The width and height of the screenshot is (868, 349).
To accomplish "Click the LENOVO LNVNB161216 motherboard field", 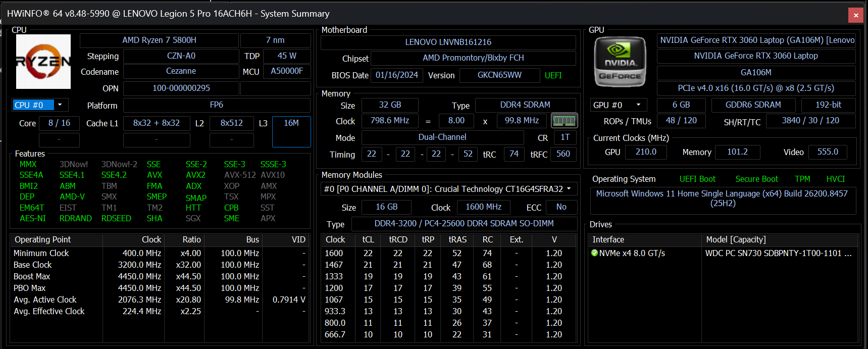I will [x=448, y=42].
